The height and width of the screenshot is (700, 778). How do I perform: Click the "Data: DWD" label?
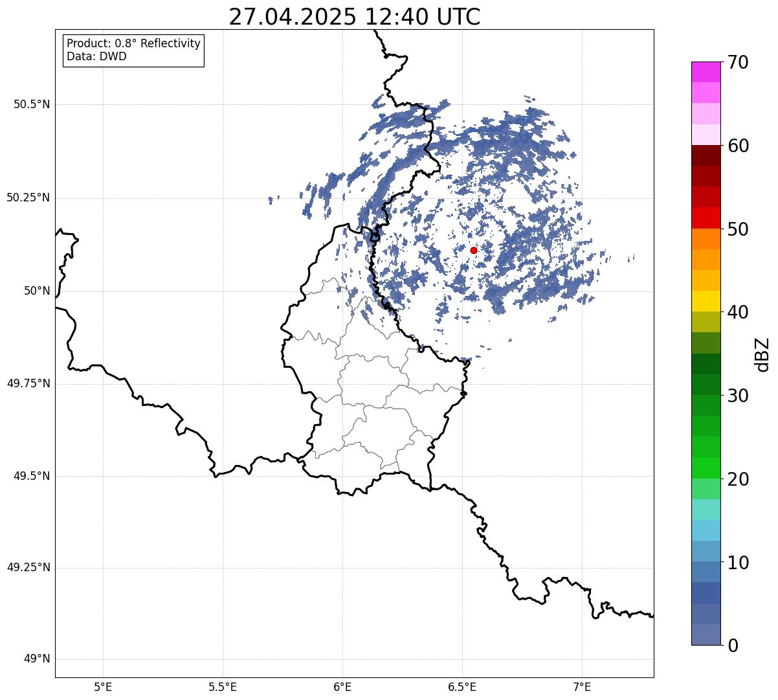pyautogui.click(x=96, y=56)
